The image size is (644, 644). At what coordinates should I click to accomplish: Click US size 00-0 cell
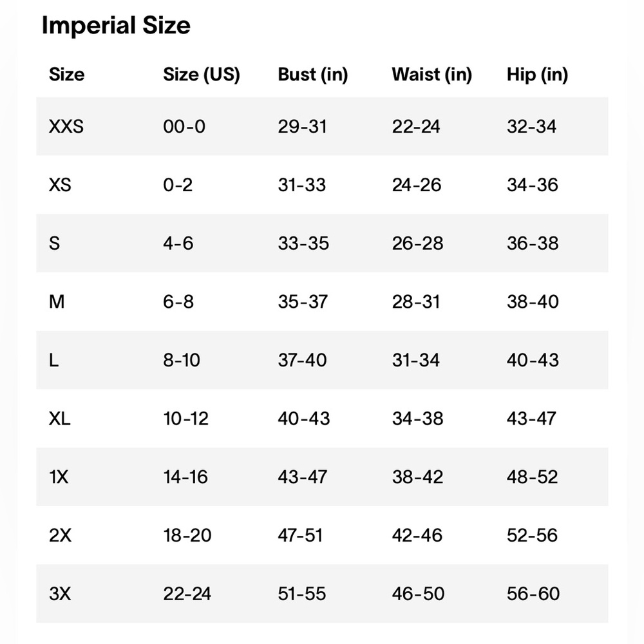184,126
